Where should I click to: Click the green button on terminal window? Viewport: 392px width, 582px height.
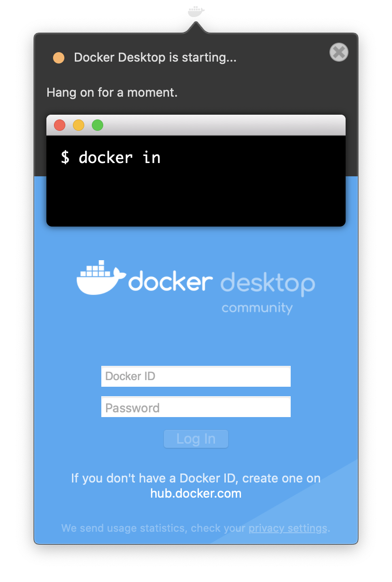pos(98,125)
